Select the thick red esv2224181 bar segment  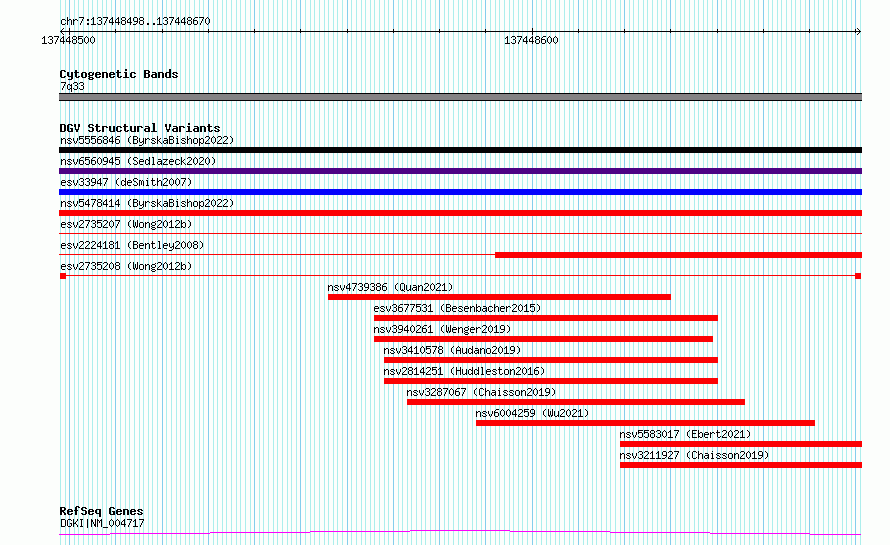[x=678, y=255]
